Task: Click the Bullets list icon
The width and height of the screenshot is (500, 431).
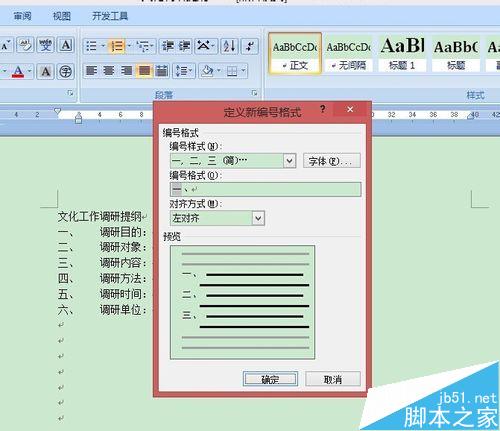Action: [91, 46]
